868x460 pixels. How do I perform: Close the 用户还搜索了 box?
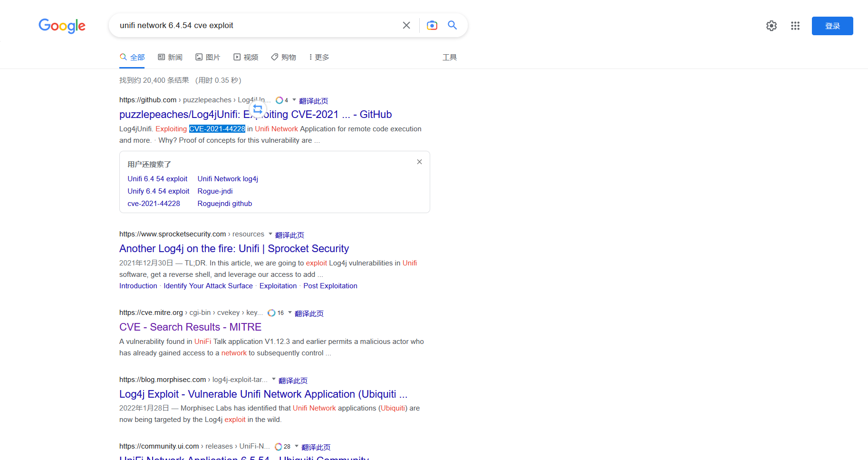pyautogui.click(x=419, y=162)
